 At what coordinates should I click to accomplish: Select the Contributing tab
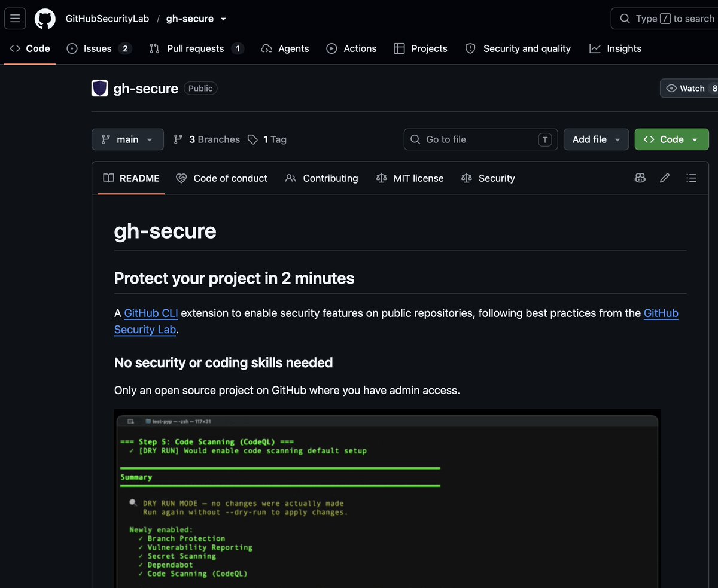pos(322,178)
